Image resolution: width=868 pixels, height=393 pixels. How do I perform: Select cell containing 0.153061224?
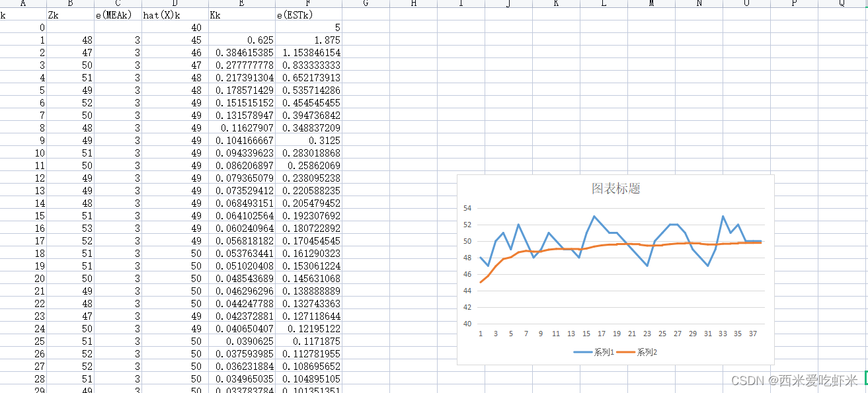309,266
